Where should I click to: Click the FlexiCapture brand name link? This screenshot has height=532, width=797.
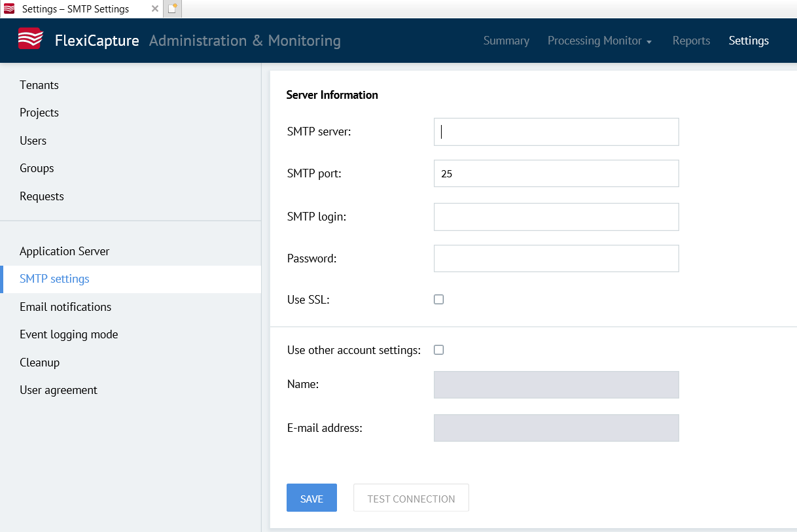click(97, 41)
